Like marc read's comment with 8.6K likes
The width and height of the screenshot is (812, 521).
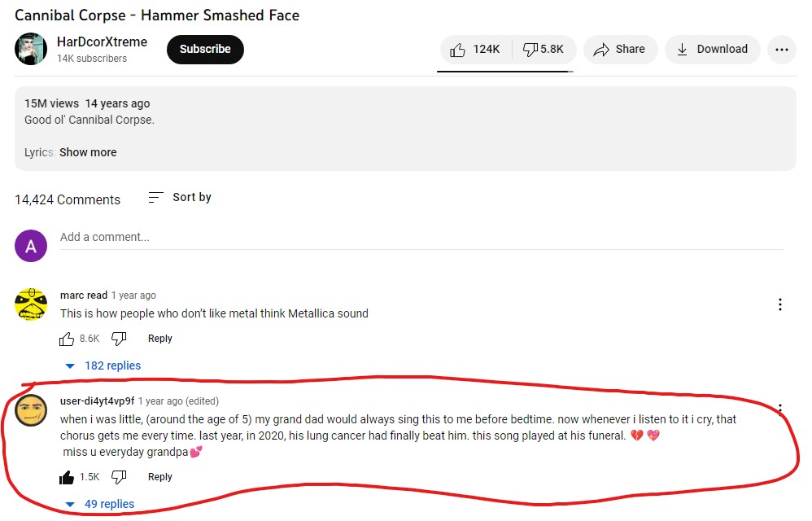click(x=67, y=339)
